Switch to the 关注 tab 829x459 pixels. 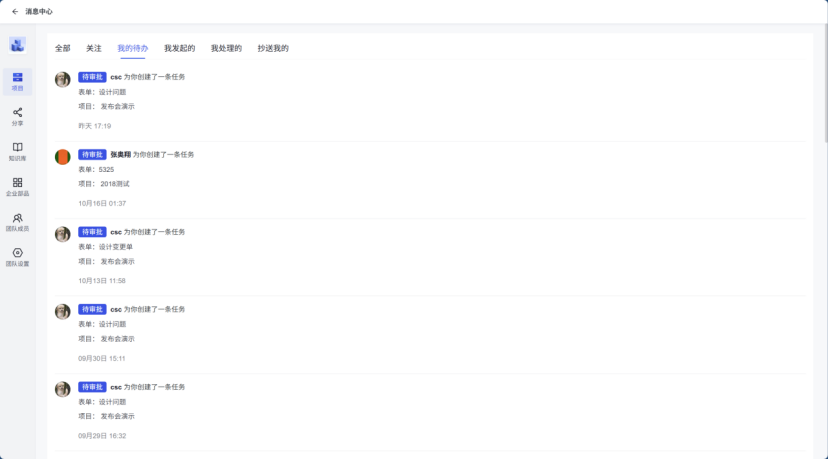[x=94, y=48]
